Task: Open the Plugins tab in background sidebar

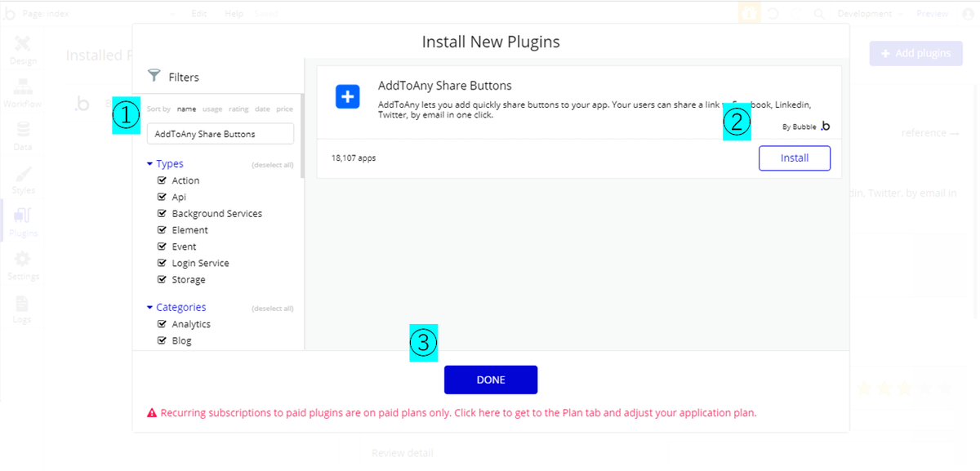Action: tap(23, 222)
